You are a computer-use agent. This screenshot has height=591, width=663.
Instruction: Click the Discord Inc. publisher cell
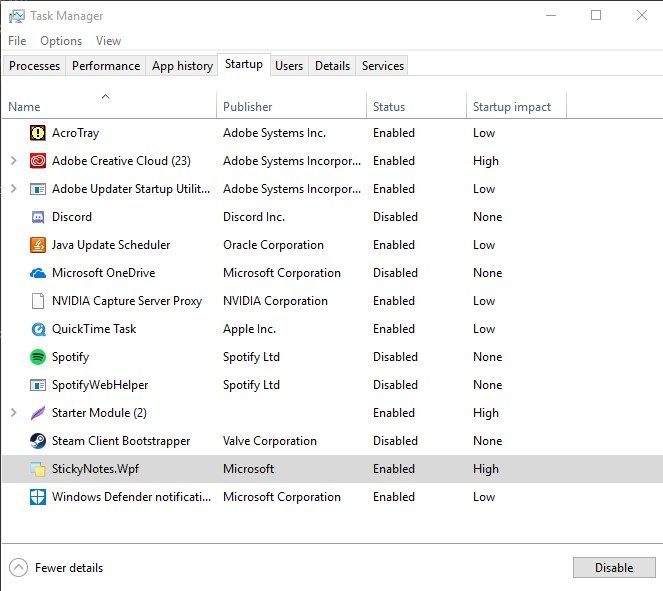254,217
